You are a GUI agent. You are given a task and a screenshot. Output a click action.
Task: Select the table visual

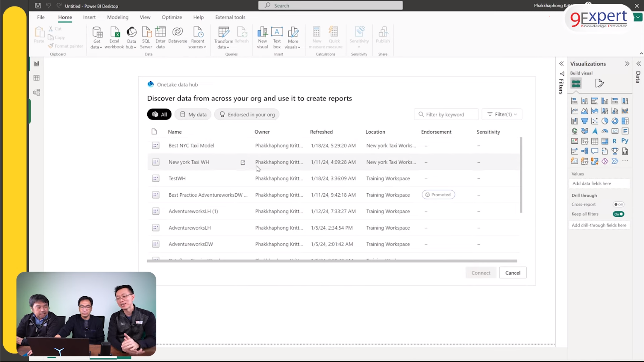pos(595,141)
